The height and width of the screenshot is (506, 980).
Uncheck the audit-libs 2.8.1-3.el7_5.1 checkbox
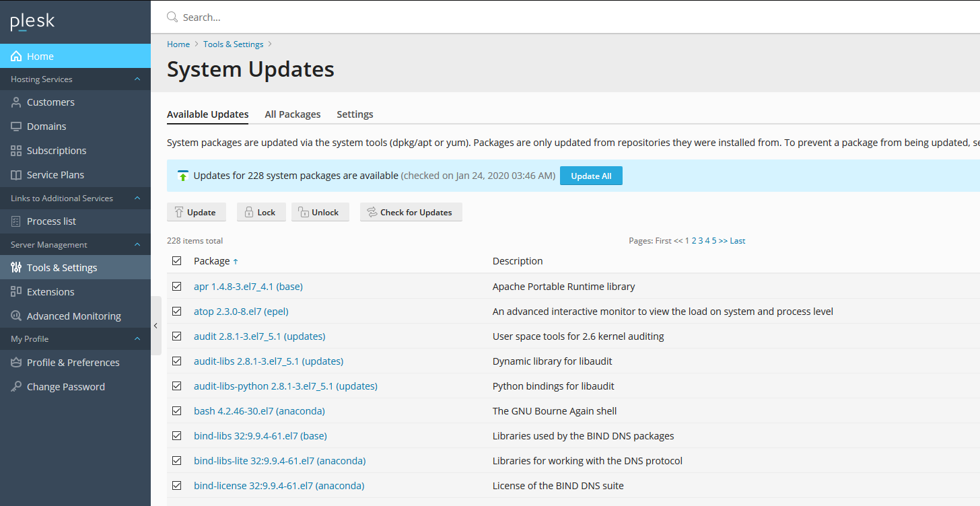pos(177,361)
